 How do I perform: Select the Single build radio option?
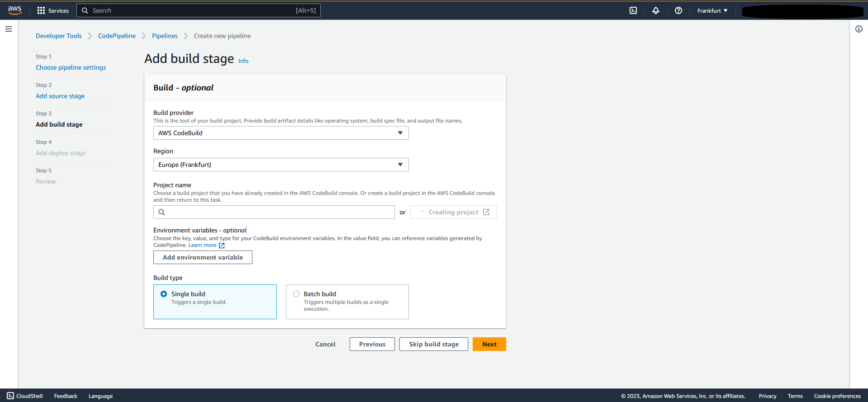[x=164, y=294]
